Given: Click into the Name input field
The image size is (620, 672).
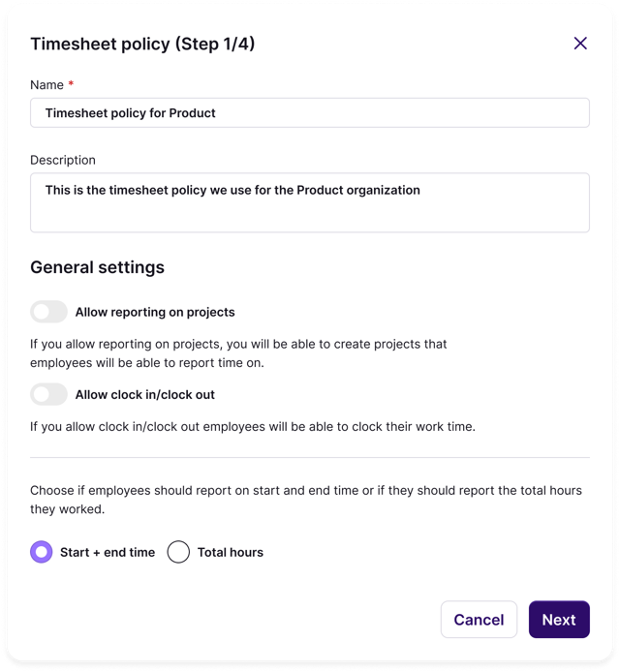Looking at the screenshot, I should [309, 112].
